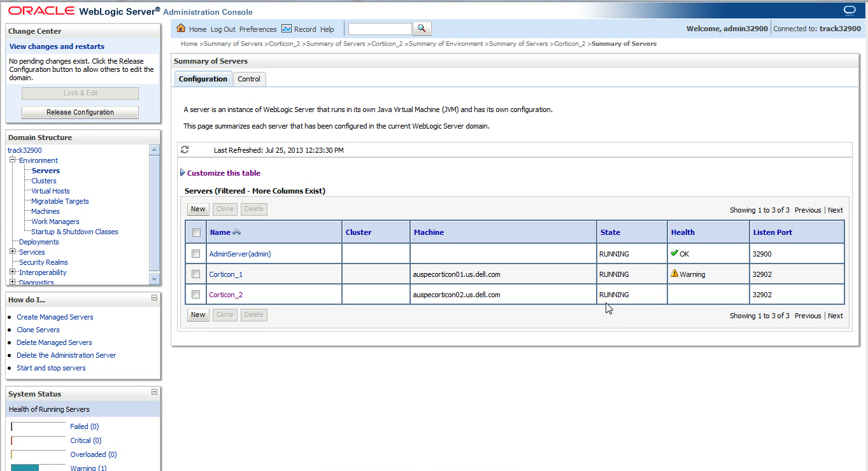Click the search magnifier icon
The height and width of the screenshot is (471, 868).
422,28
